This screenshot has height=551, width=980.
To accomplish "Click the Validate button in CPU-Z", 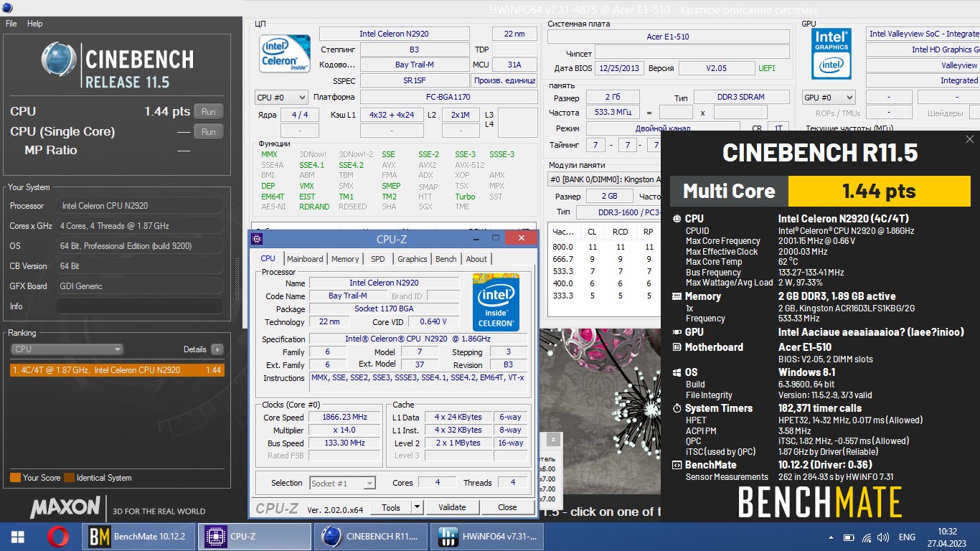I will pos(452,507).
